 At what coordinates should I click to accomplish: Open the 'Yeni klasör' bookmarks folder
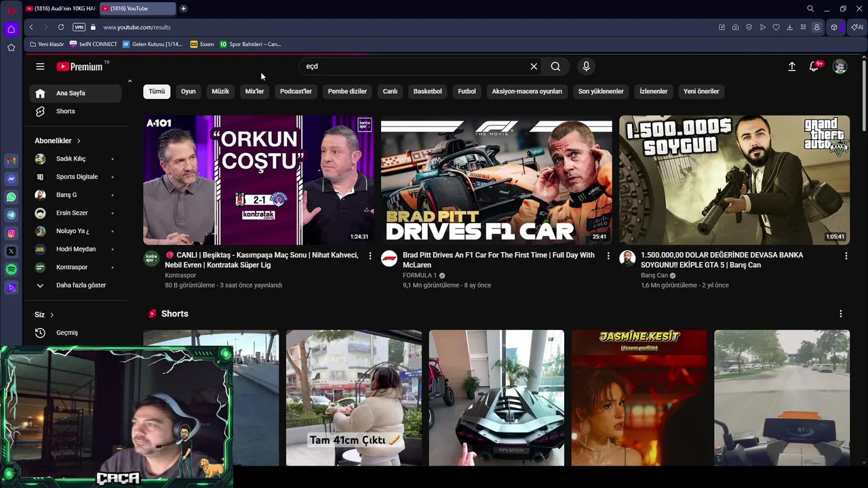(x=47, y=44)
